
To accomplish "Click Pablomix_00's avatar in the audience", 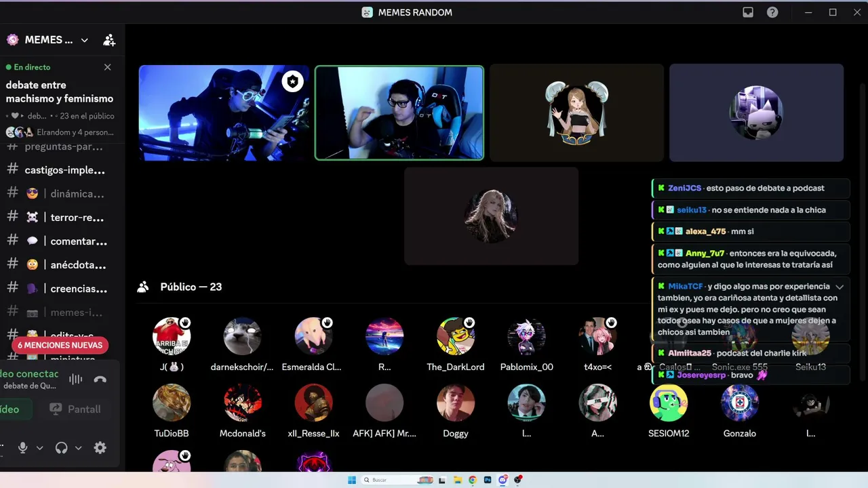I will [x=526, y=336].
